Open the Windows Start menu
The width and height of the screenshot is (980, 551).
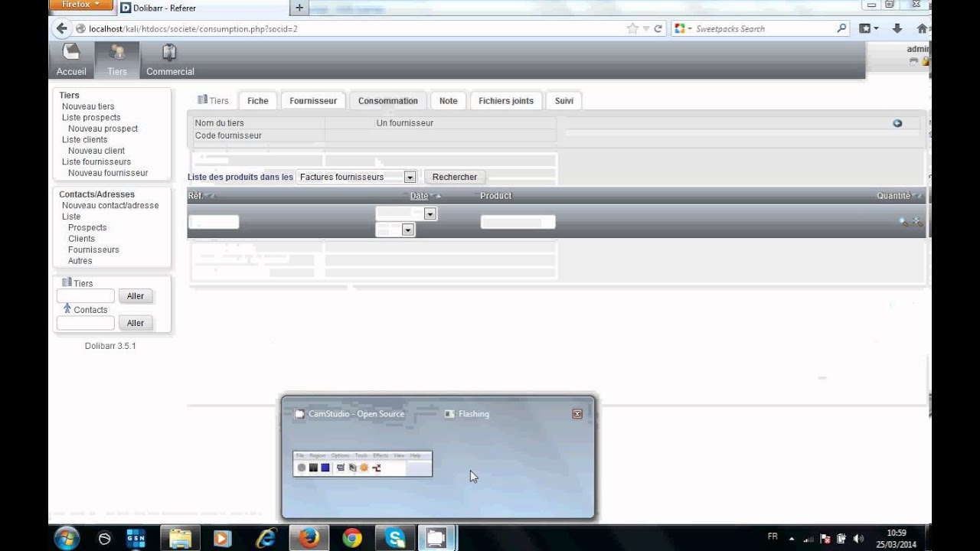coord(67,538)
